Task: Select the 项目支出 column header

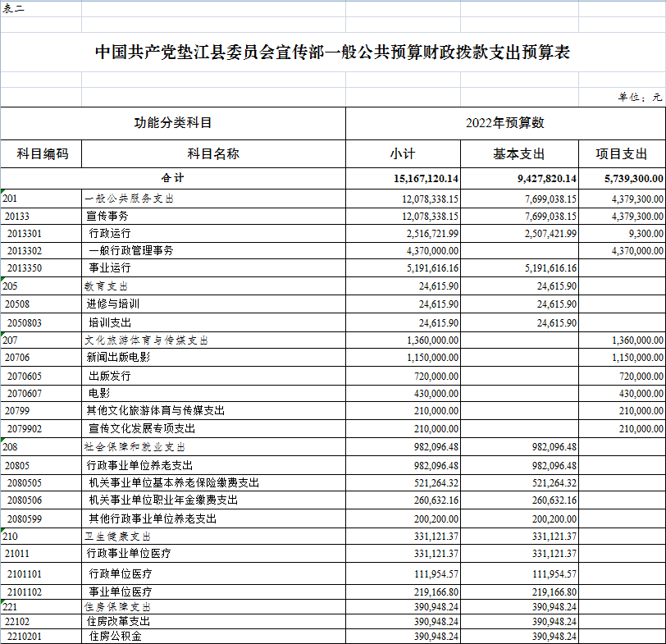Action: [x=622, y=153]
